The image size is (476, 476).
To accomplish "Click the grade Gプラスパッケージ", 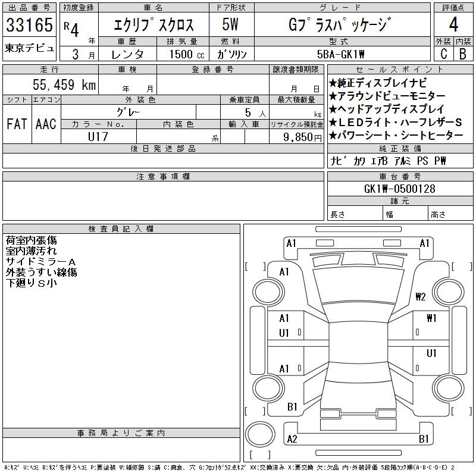I will coord(339,24).
